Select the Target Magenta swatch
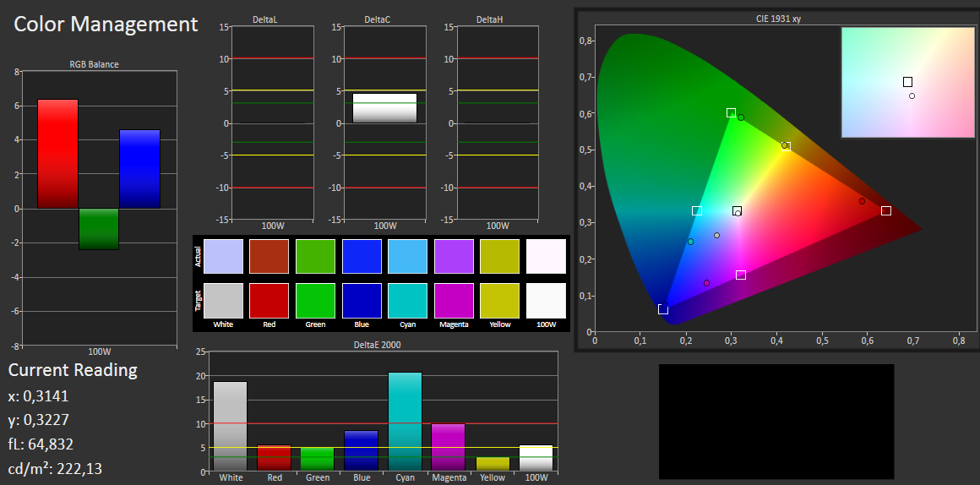The width and height of the screenshot is (980, 485). tap(455, 301)
